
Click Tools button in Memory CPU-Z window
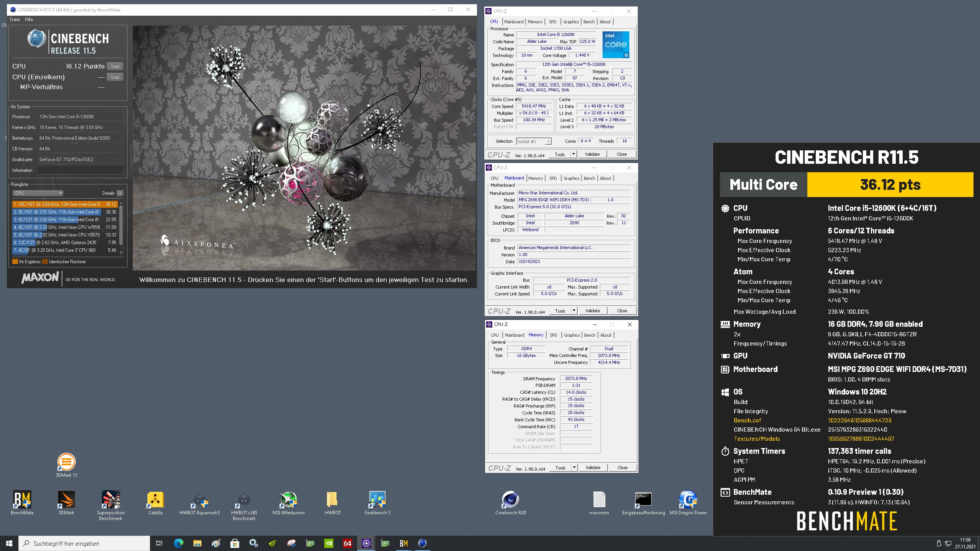[560, 468]
